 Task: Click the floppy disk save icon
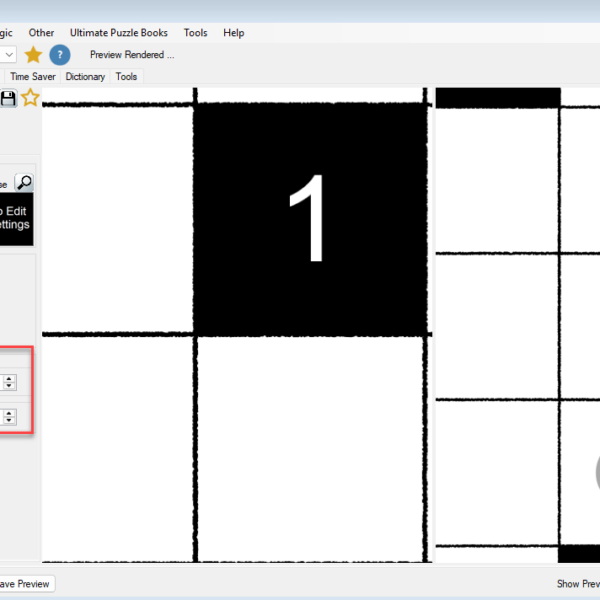[9, 98]
